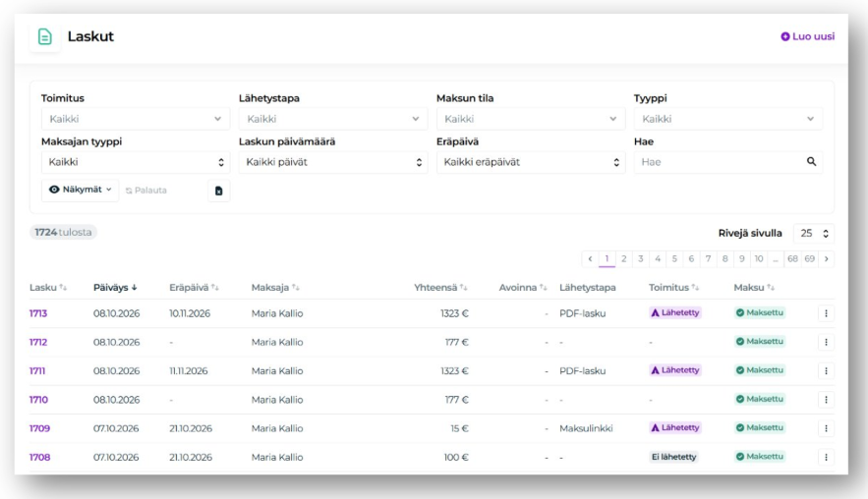This screenshot has height=499, width=868.
Task: Sort by Yhteensä column header
Action: click(x=440, y=288)
